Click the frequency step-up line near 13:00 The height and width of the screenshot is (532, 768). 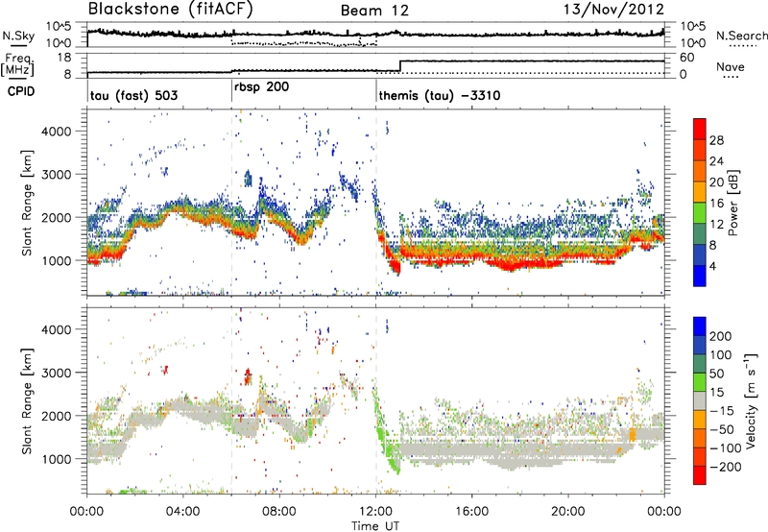click(400, 66)
